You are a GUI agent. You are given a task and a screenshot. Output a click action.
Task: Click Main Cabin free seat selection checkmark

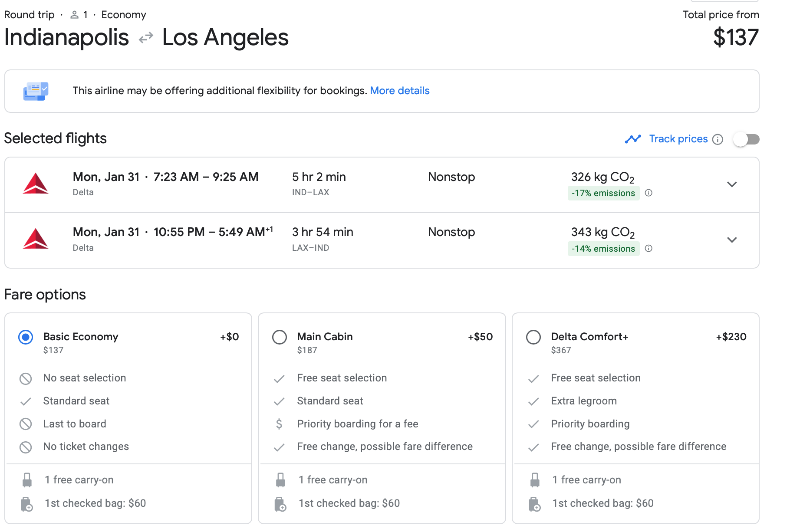click(x=279, y=379)
